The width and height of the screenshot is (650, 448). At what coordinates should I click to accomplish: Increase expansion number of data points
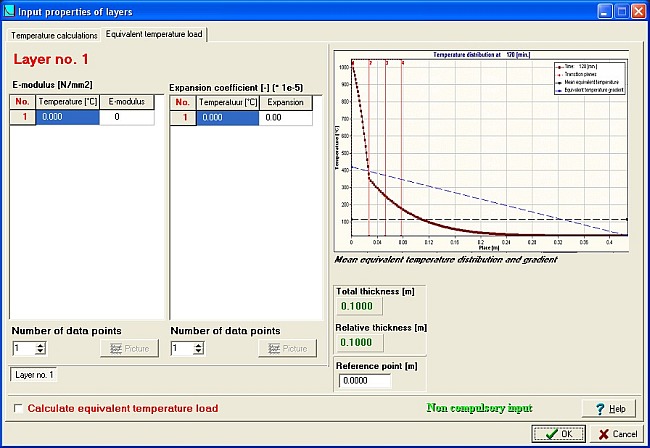pyautogui.click(x=199, y=345)
